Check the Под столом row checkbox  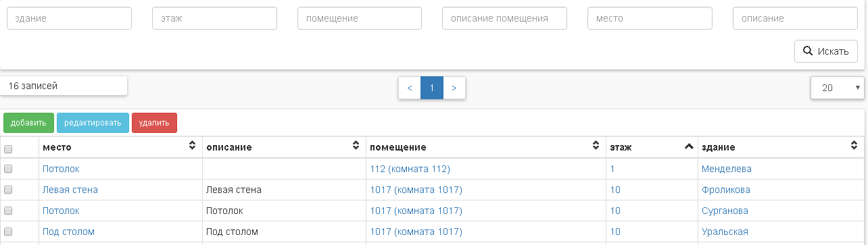8,232
